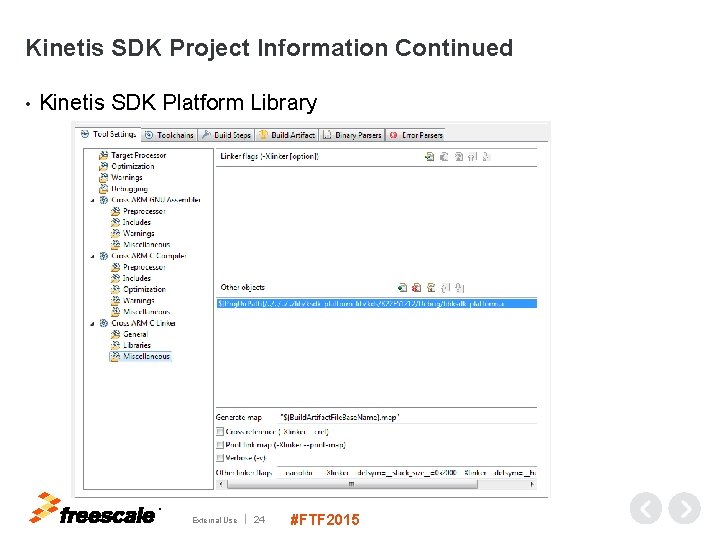The image size is (720, 540).
Task: Add a new linker flag entry
Action: tap(429, 157)
